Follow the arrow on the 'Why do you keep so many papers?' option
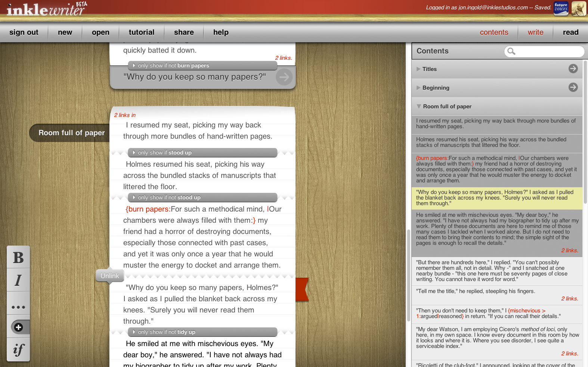 (x=284, y=77)
